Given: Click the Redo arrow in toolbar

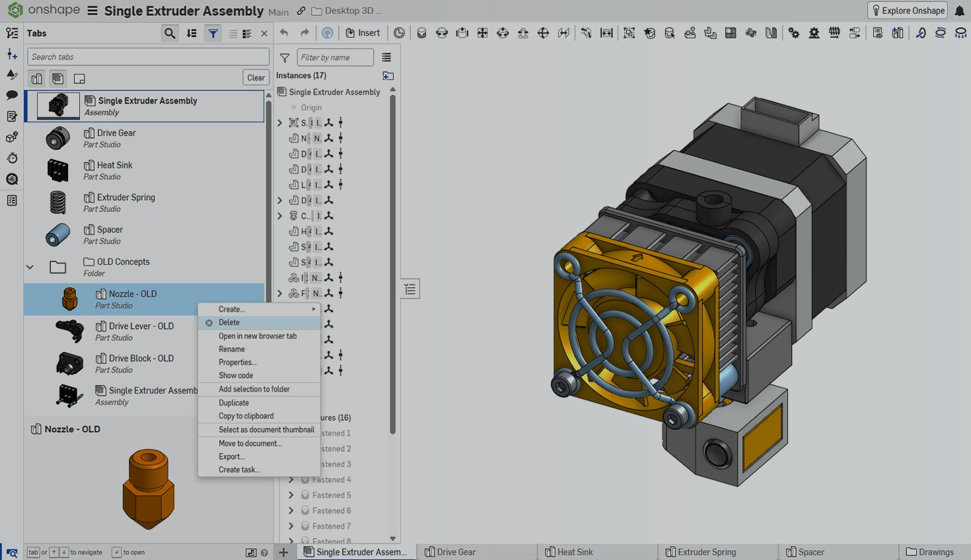Looking at the screenshot, I should [x=305, y=33].
